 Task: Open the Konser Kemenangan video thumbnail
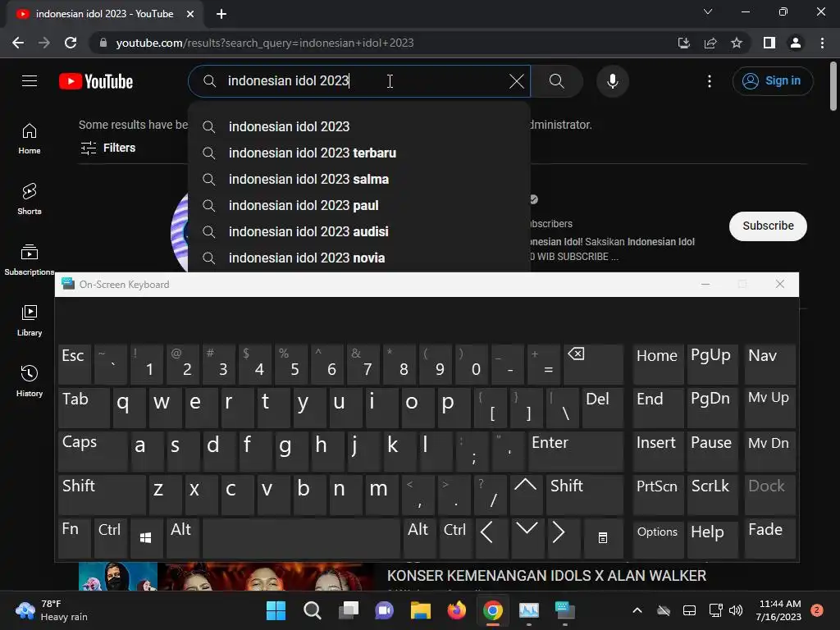(x=226, y=577)
